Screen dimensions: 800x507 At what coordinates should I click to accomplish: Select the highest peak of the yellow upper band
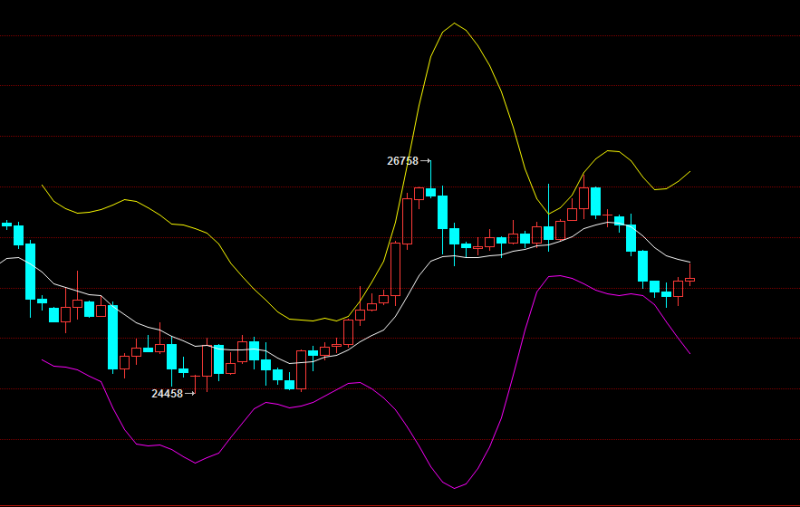click(455, 24)
